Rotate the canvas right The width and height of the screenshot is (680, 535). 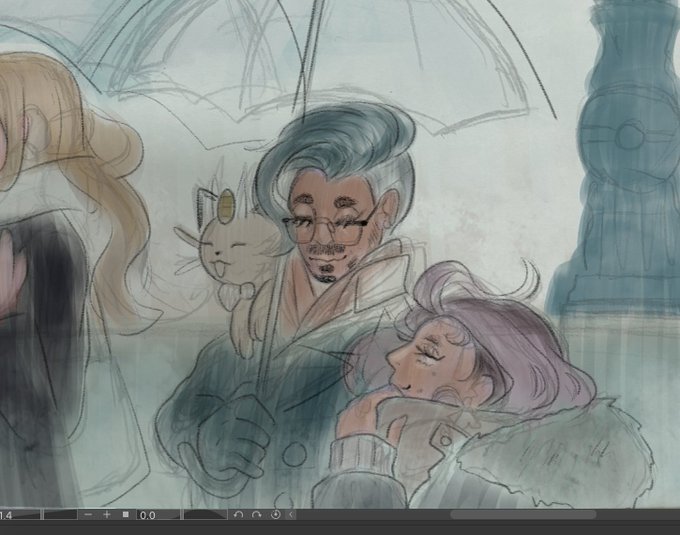coord(257,515)
